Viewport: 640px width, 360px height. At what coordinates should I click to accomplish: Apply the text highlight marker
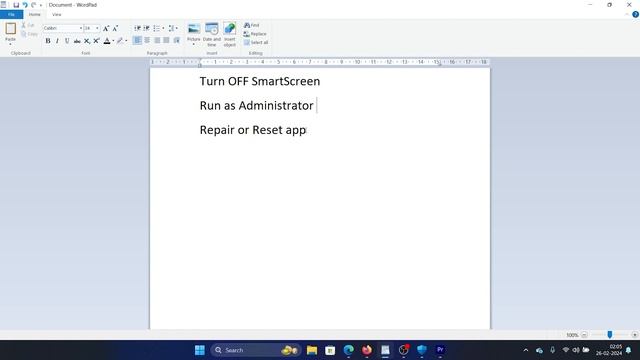coord(120,41)
